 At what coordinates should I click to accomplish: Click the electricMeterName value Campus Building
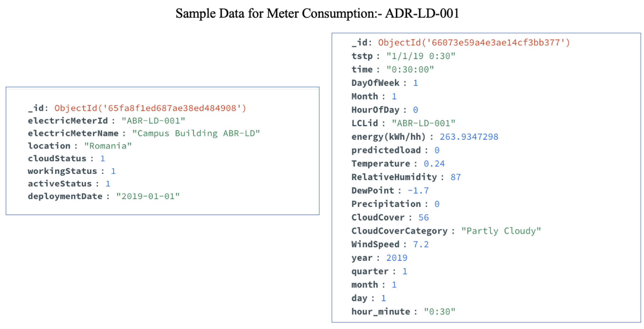coord(196,133)
